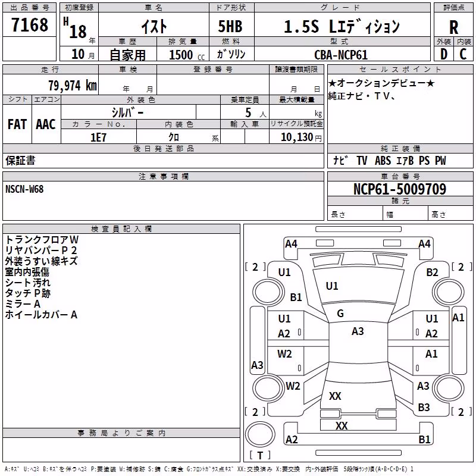
Task: Click the grade text 1.5S Lエディション
Action: pos(342,26)
